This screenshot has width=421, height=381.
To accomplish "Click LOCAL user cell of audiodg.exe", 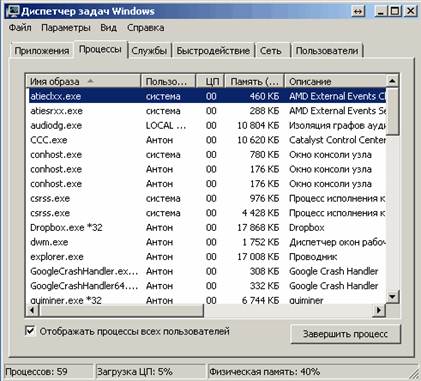I will point(166,125).
